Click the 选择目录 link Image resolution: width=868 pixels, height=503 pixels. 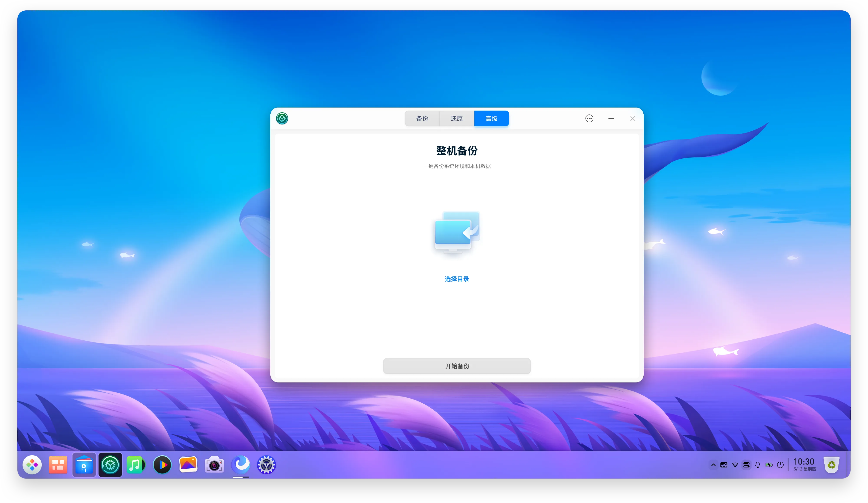[x=457, y=279]
